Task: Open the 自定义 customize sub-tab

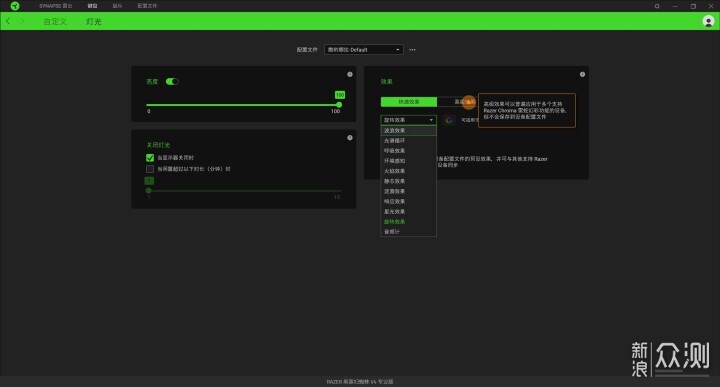Action: point(55,22)
